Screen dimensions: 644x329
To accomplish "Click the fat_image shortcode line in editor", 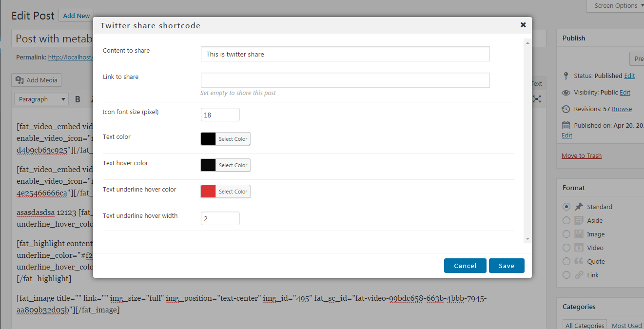I will click(252, 304).
